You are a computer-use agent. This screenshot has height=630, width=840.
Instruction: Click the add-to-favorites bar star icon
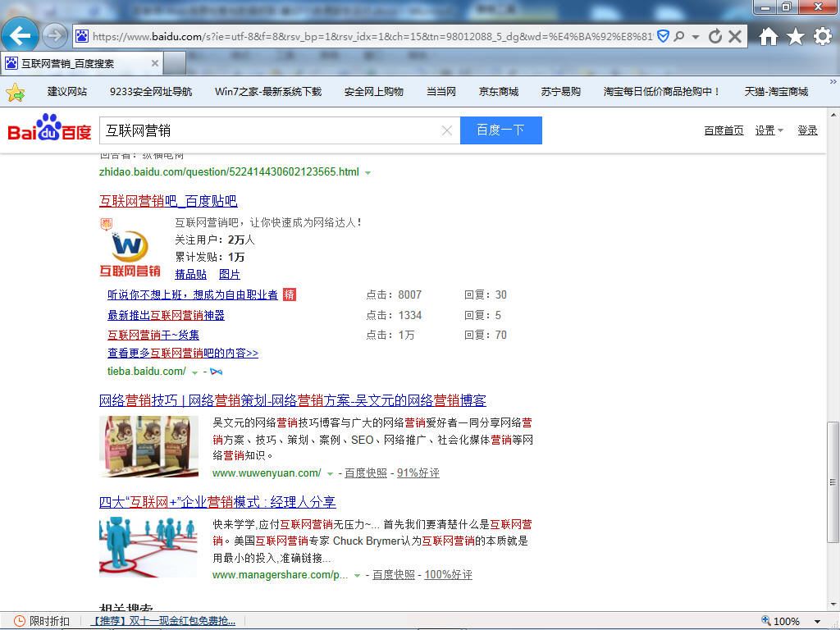pyautogui.click(x=16, y=92)
